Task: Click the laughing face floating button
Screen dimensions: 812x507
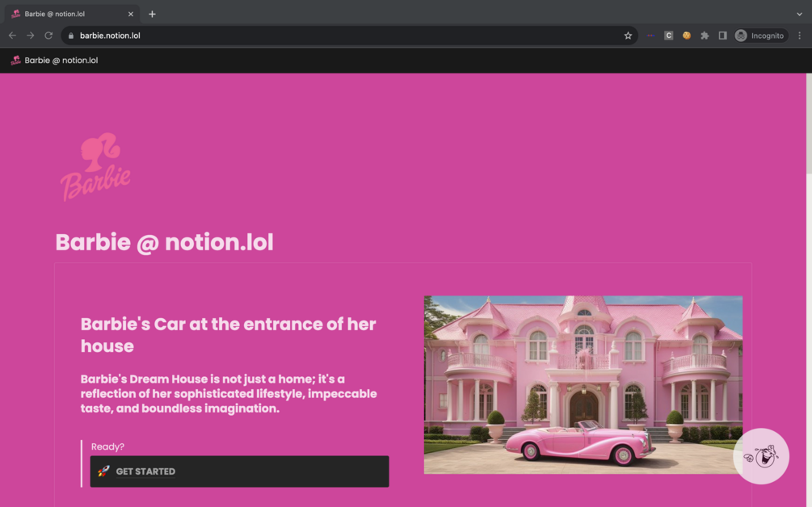Action: pyautogui.click(x=761, y=456)
